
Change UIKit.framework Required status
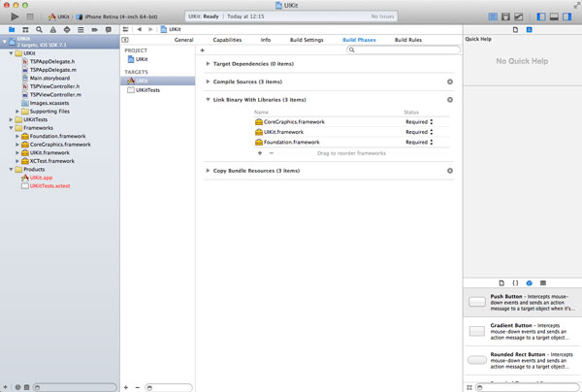[419, 132]
